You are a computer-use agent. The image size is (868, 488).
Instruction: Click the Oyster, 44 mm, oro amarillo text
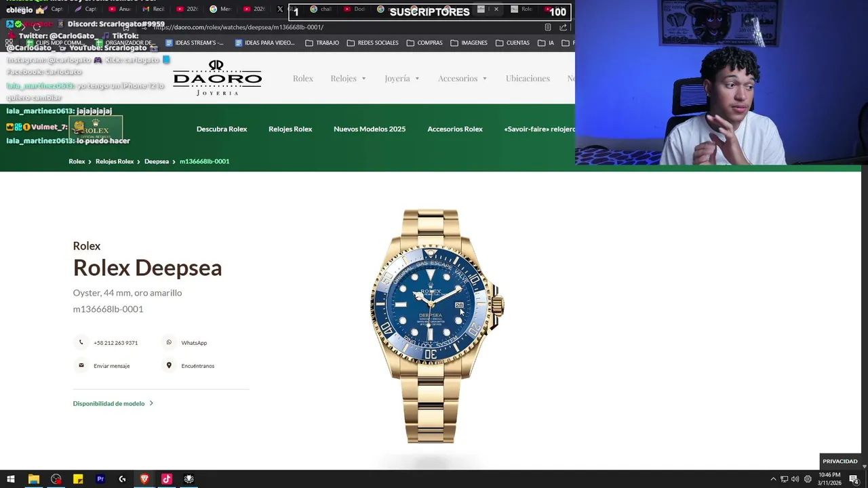[127, 293]
